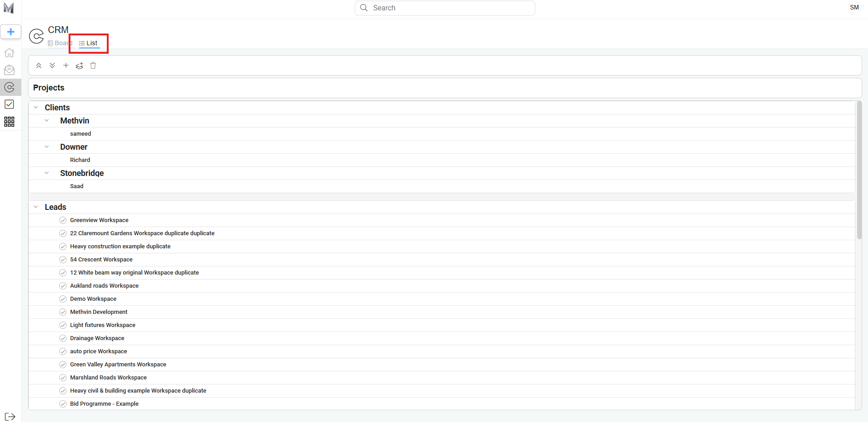Open the Home icon in sidebar
The width and height of the screenshot is (868, 422).
point(9,53)
